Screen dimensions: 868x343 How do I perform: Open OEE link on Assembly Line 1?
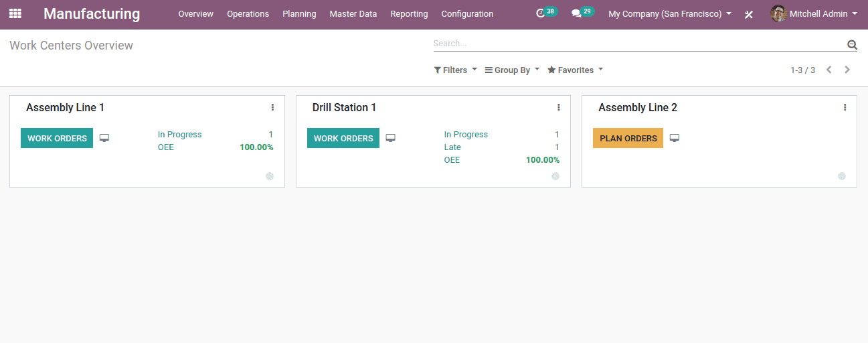pos(165,147)
